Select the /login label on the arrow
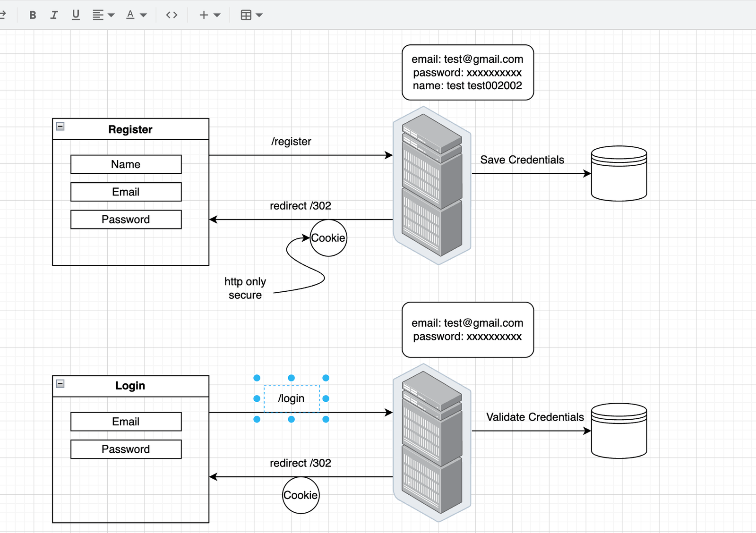The width and height of the screenshot is (756, 533). coord(291,398)
